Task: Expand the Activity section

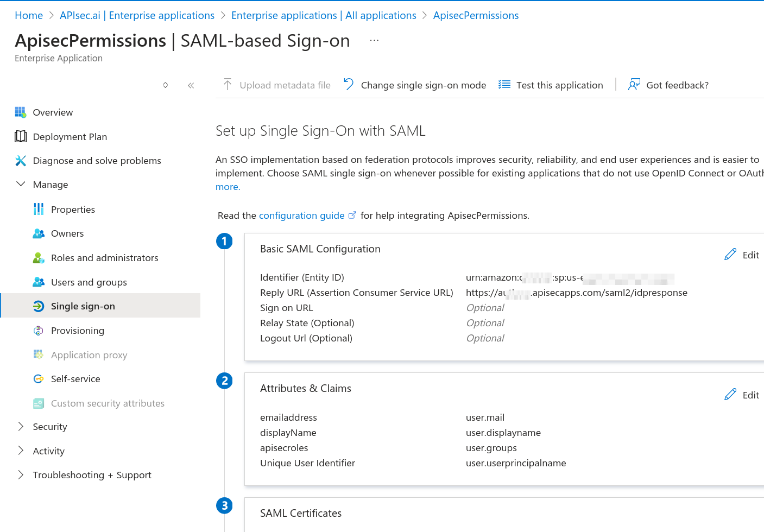Action: [21, 451]
